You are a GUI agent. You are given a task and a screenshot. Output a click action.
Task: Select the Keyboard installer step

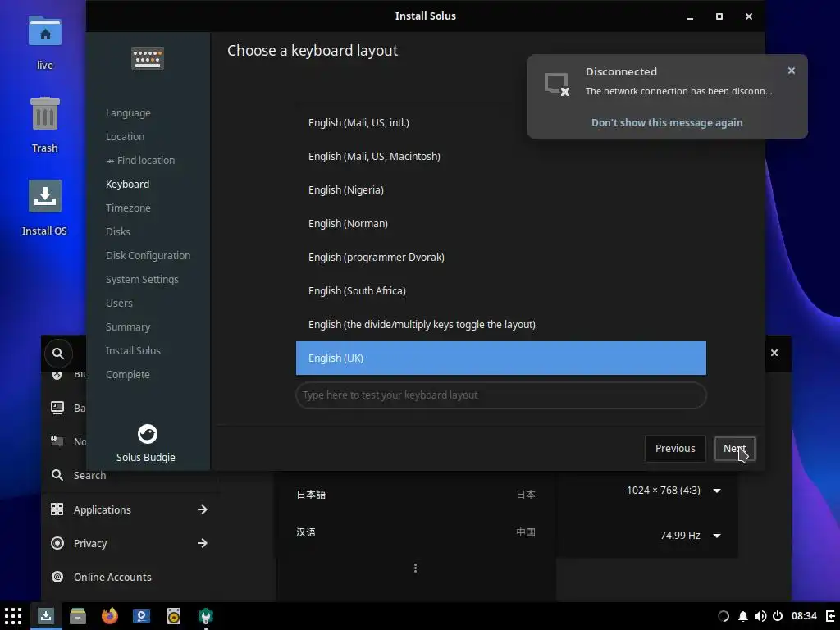click(x=127, y=185)
